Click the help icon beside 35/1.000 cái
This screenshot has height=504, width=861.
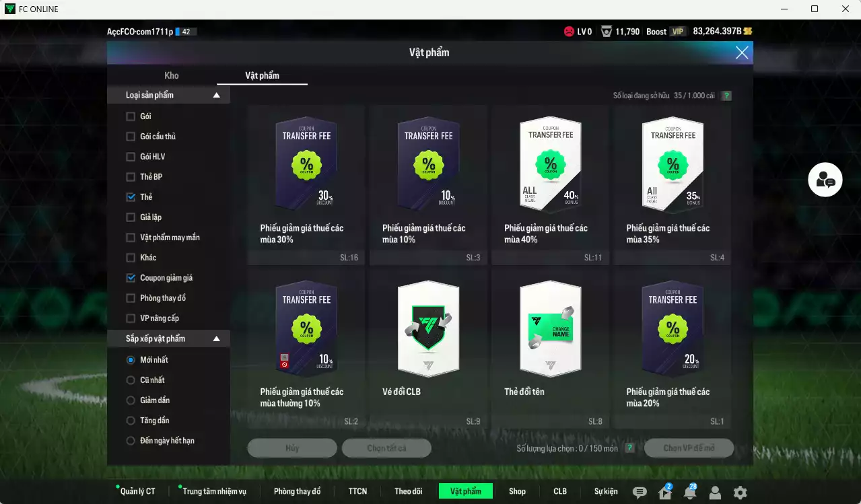coord(726,96)
